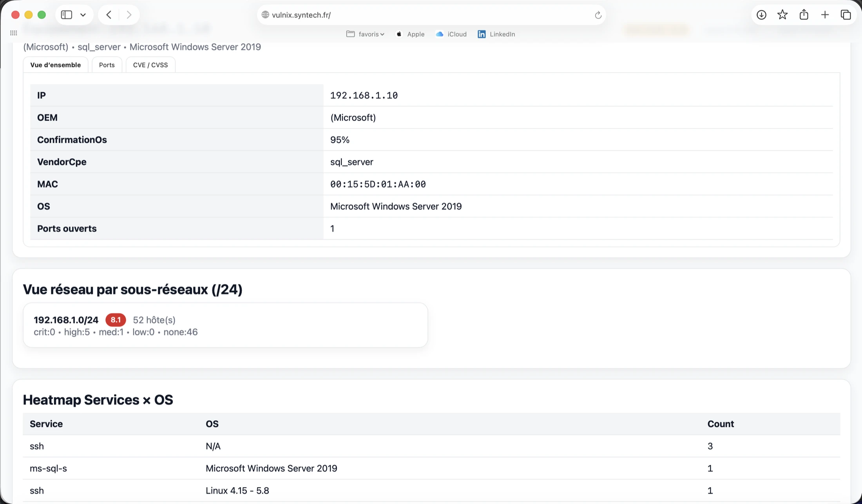Screen dimensions: 862x504
Task: Expand the favoris folder dropdown
Action: (365, 34)
